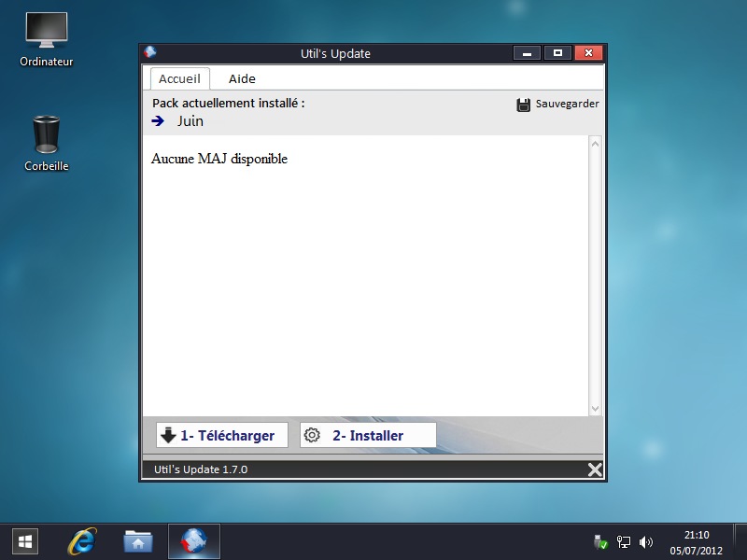Maximize the Util's Update window
747x560 pixels.
(x=557, y=53)
